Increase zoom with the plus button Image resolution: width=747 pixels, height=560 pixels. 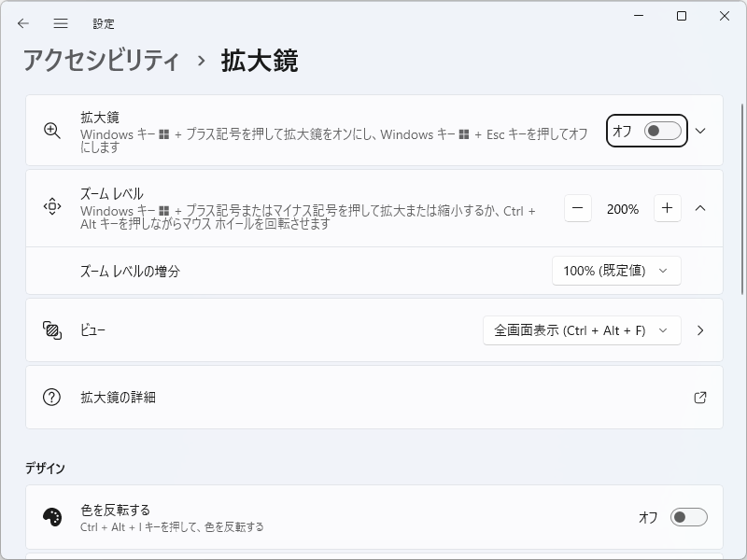pyautogui.click(x=667, y=208)
